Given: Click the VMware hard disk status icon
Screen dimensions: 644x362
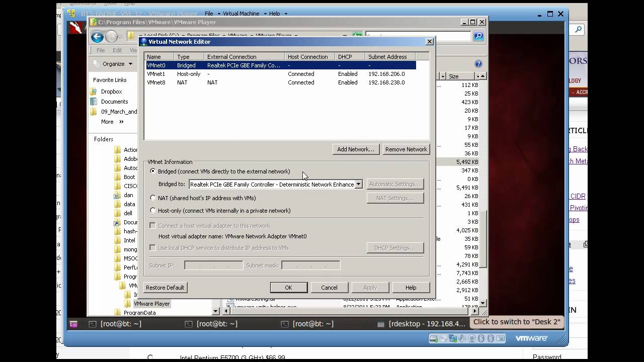Looking at the screenshot, I should click(x=433, y=338).
